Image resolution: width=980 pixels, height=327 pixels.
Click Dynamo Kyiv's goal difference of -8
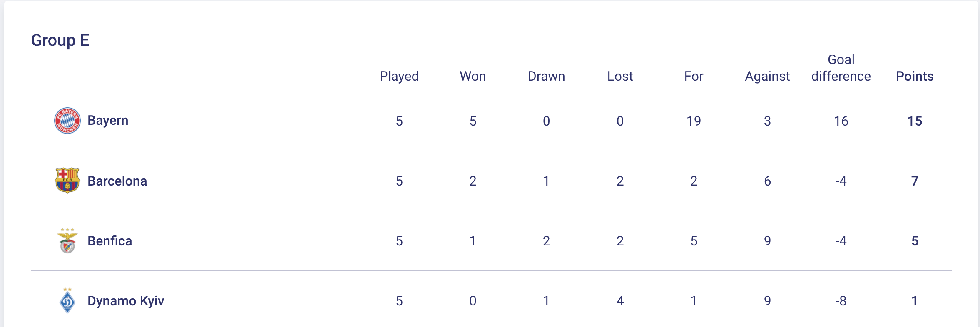(841, 301)
